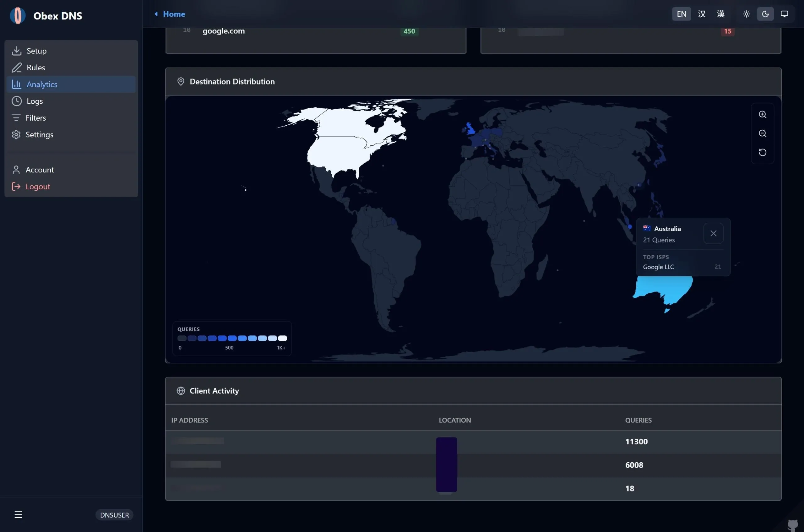Go back via the Home link
Screen dimensions: 804x532
click(x=170, y=14)
